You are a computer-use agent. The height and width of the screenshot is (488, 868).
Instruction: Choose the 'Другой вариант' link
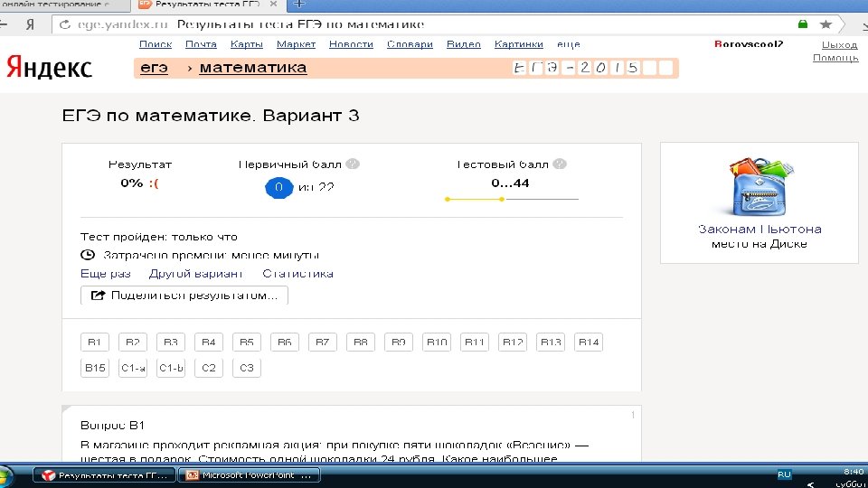(x=196, y=273)
